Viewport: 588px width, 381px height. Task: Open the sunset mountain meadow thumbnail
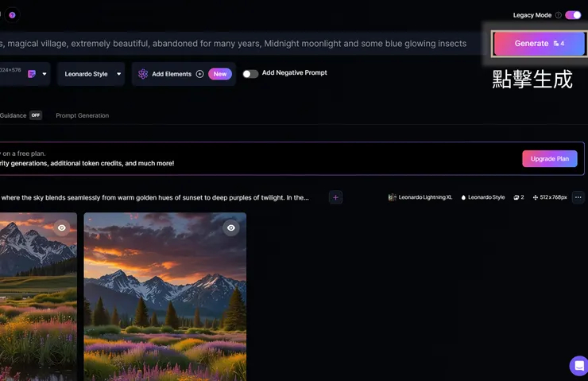165,297
